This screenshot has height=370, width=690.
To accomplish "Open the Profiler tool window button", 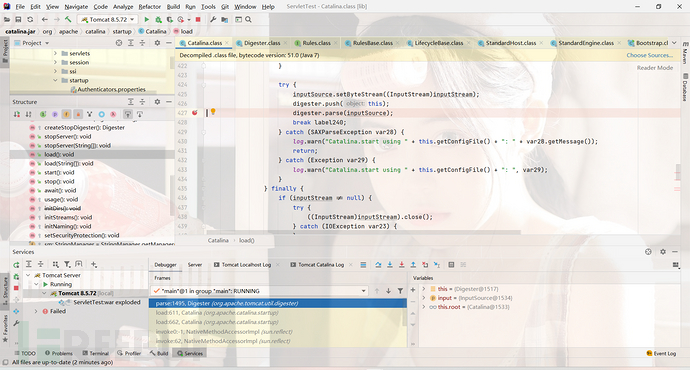I will click(x=129, y=353).
